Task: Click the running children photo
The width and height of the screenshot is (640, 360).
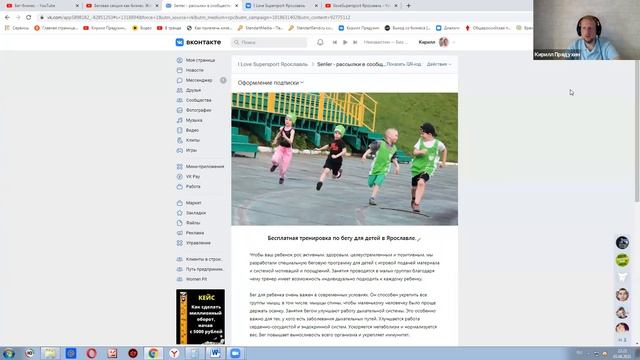Action: pos(344,159)
